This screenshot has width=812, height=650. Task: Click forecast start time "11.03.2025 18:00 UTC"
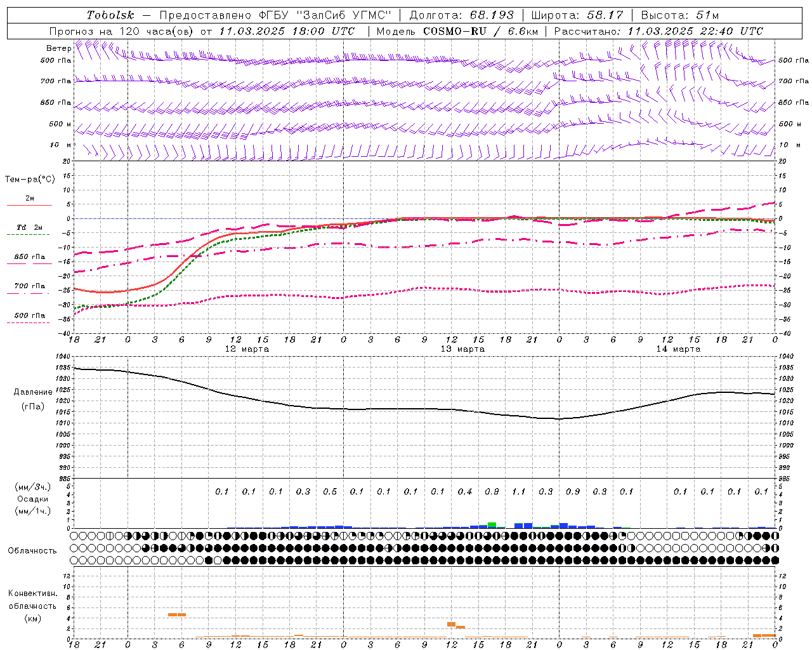pyautogui.click(x=287, y=31)
